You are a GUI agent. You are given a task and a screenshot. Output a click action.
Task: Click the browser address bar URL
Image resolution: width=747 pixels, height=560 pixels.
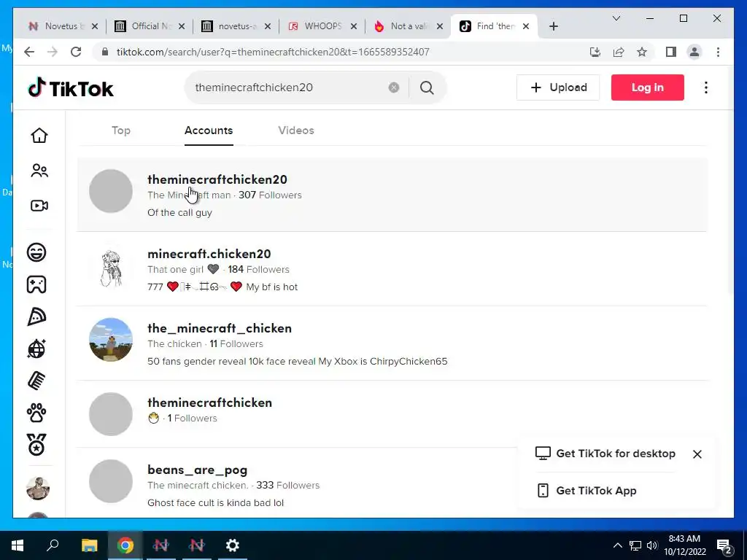(x=273, y=52)
